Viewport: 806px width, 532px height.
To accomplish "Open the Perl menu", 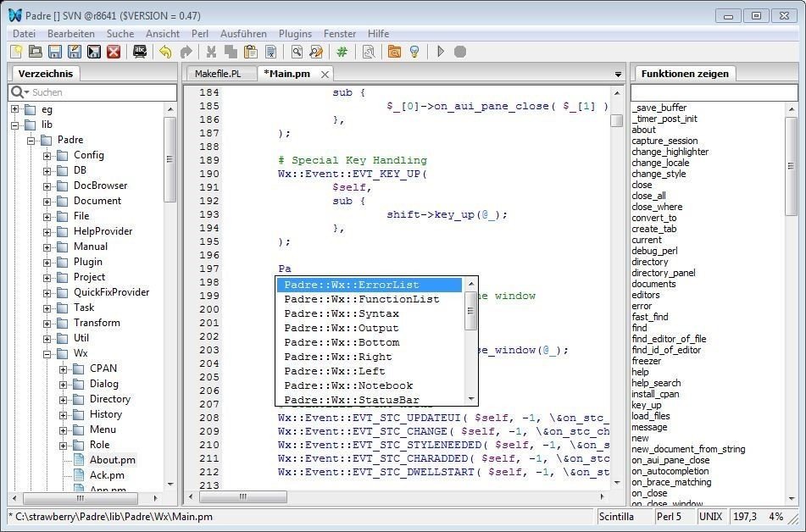I will (x=200, y=33).
